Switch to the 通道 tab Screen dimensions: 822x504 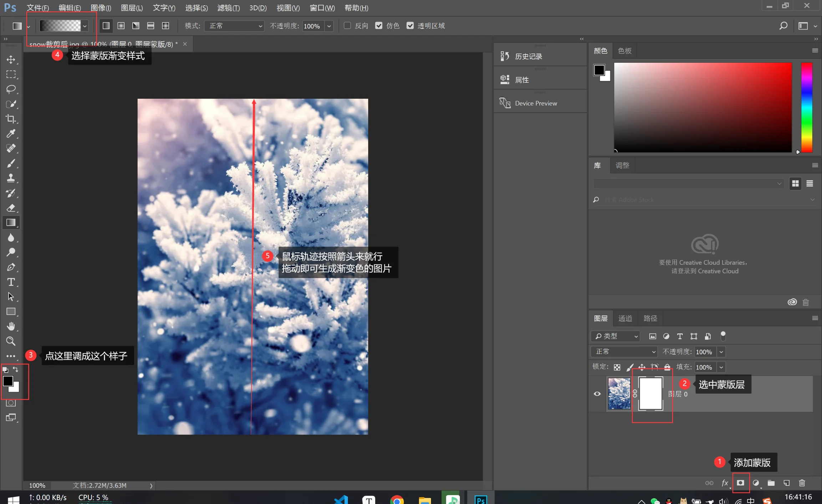point(625,318)
